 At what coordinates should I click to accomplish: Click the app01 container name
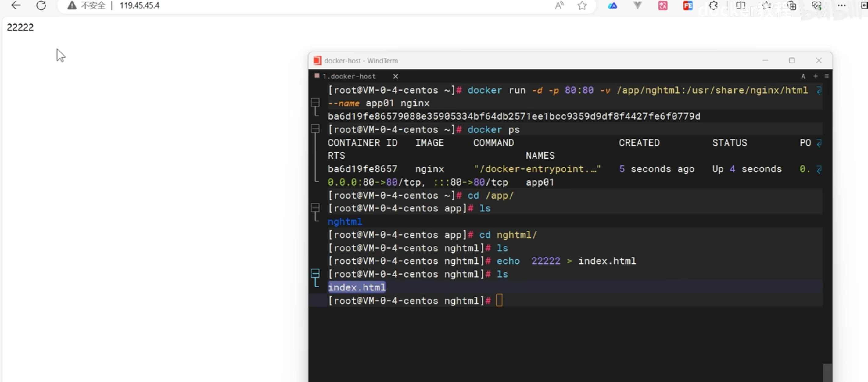540,182
